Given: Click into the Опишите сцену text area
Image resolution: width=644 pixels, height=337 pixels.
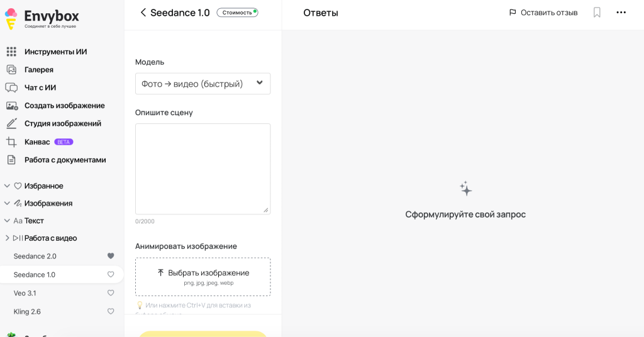Looking at the screenshot, I should pos(203,168).
